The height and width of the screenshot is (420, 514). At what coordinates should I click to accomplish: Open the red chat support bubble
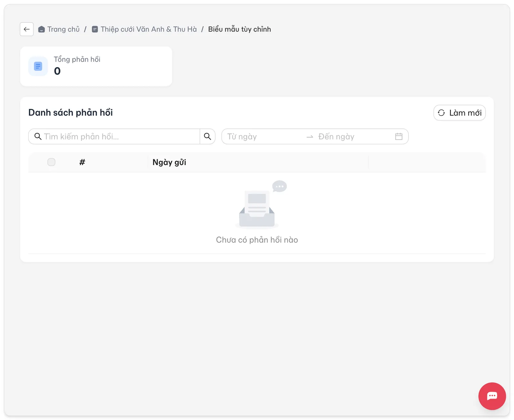point(492,396)
